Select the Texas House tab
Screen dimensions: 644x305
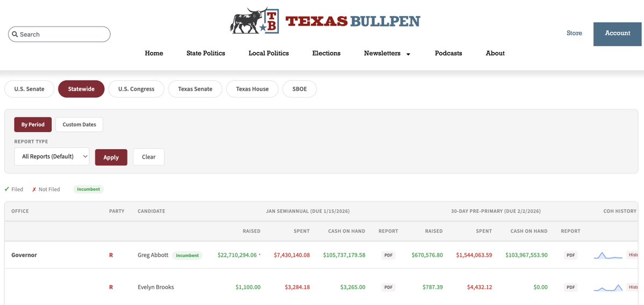(252, 89)
